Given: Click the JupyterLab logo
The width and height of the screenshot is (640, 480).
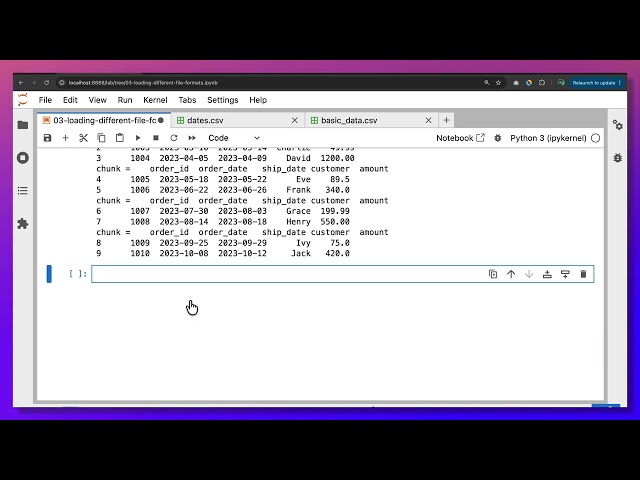Looking at the screenshot, I should [x=23, y=99].
